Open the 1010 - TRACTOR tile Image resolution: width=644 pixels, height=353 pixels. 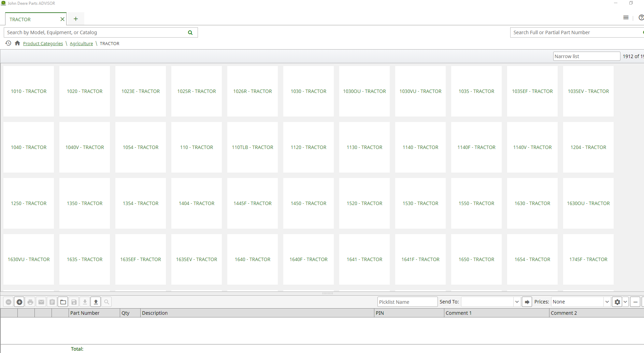pos(29,91)
